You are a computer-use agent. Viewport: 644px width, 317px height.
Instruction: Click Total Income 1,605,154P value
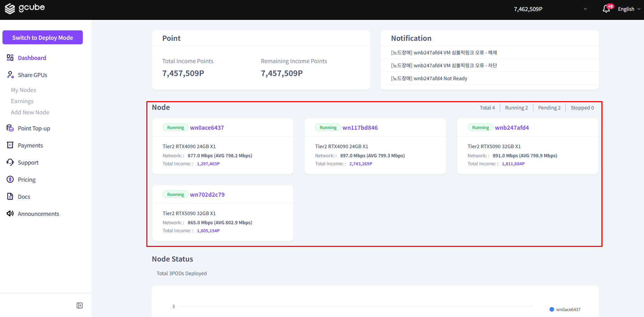coord(208,231)
